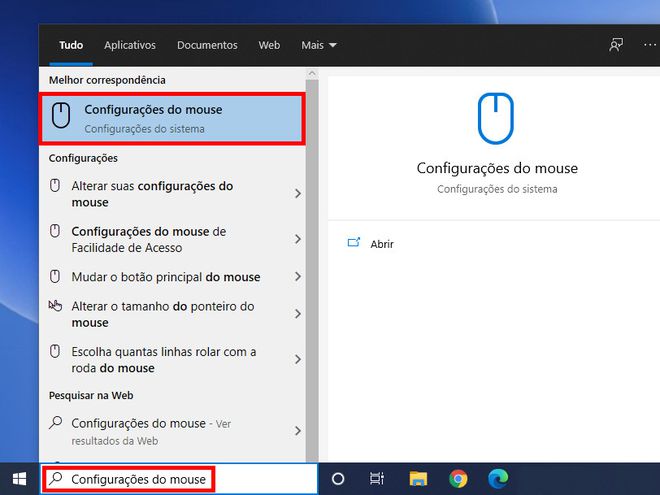Screen dimensions: 660x495
Task: Select Configurações do mouse de Facilidade de Acesso
Action: pyautogui.click(x=172, y=239)
